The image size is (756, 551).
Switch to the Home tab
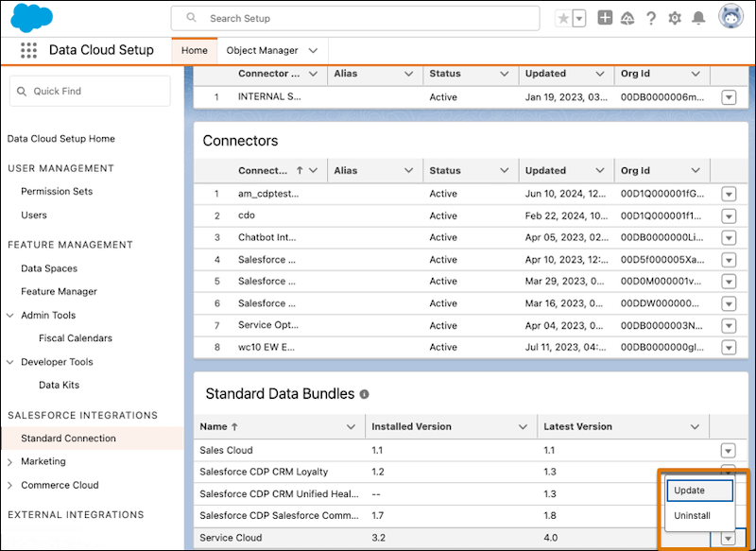(x=194, y=50)
